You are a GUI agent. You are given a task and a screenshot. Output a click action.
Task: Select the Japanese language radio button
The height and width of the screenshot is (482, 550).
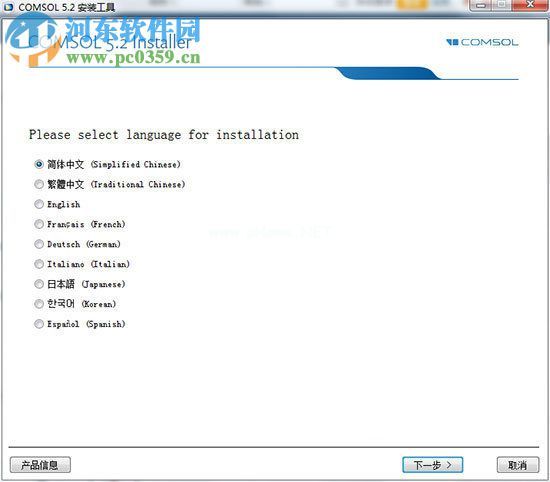tap(39, 284)
